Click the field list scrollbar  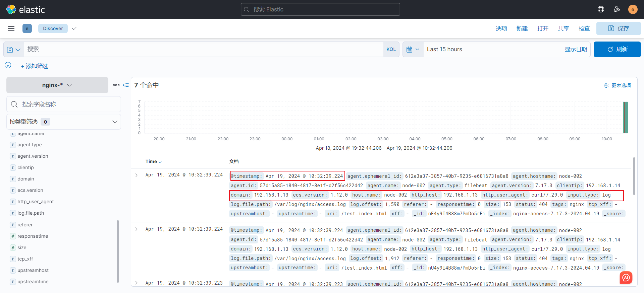coord(118,251)
